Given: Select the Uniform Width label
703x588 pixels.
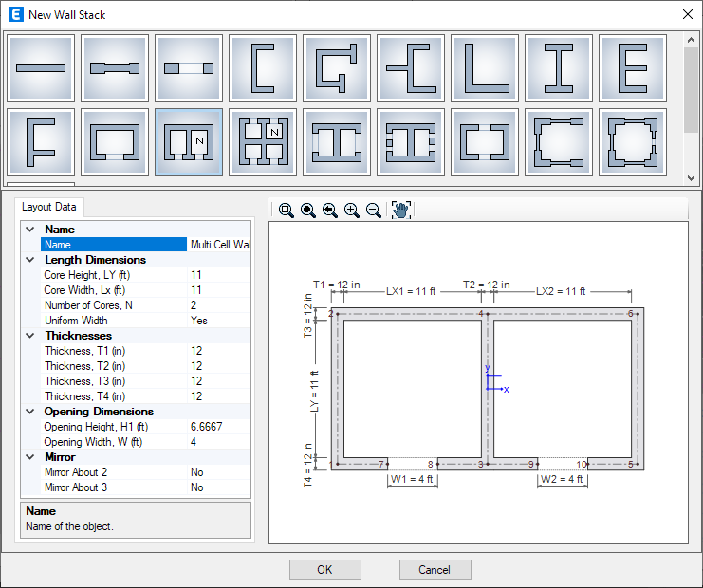Looking at the screenshot, I should coord(76,321).
